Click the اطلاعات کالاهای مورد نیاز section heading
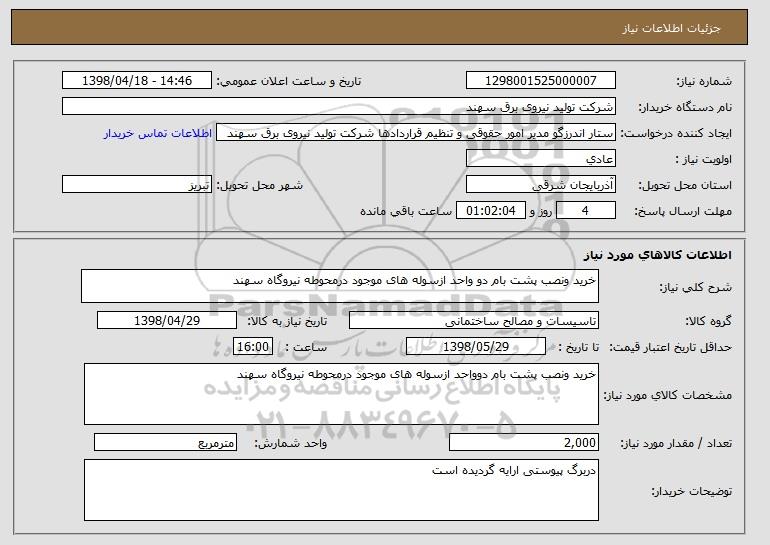Screen dimensions: 770x545 pyautogui.click(x=657, y=255)
